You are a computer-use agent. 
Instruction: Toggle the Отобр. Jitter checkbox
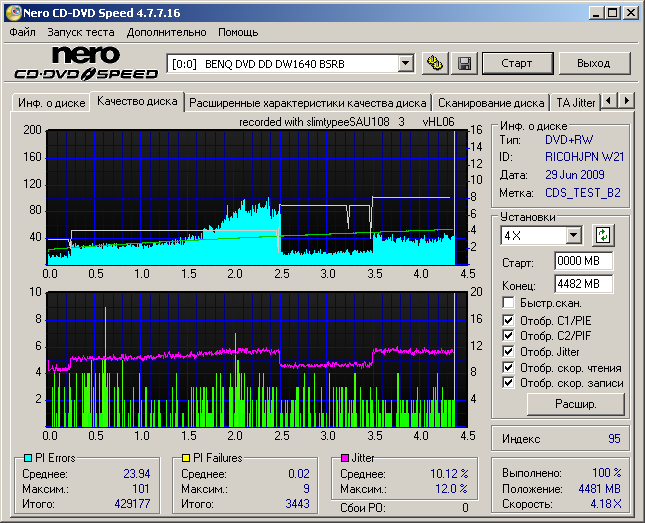point(509,351)
